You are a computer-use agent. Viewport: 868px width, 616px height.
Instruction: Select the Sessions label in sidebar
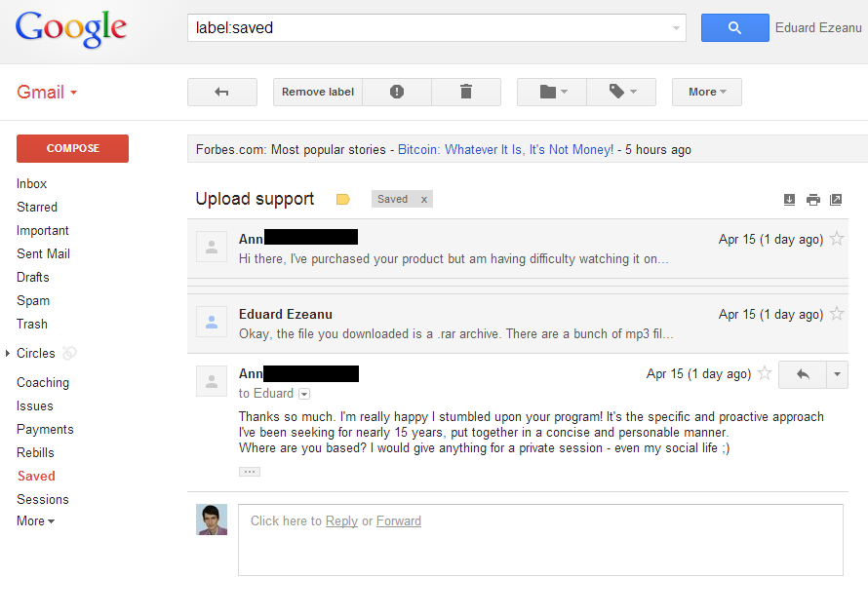(43, 499)
